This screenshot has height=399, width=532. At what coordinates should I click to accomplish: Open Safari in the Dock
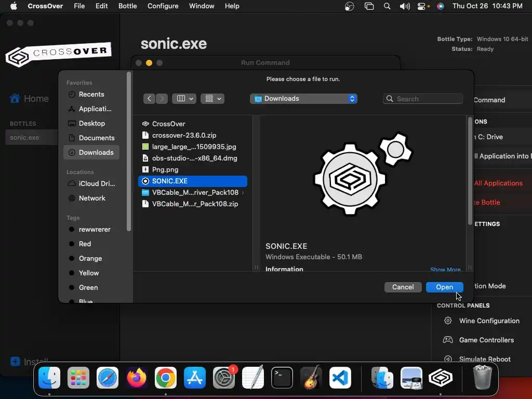(108, 378)
